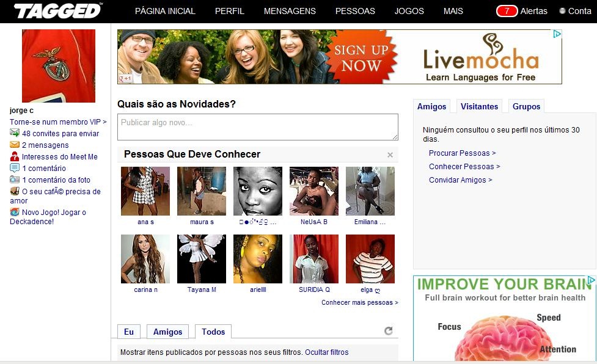Viewport: 597px width, 364px height.
Task: Open the red Alertas notification badge
Action: coord(507,11)
